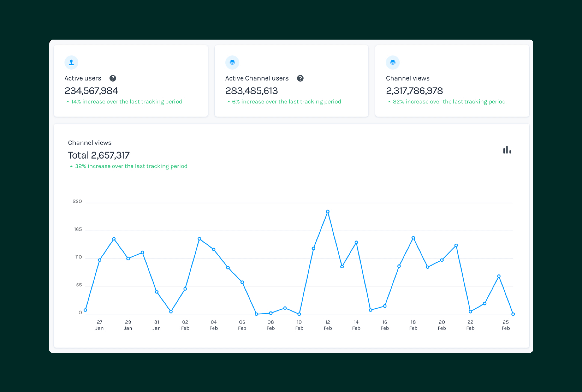Click the Channel views chart title
The width and height of the screenshot is (582, 392).
pos(90,143)
